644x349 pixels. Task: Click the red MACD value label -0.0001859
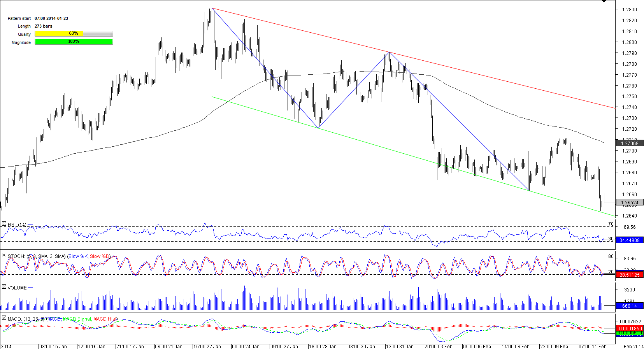pos(630,329)
